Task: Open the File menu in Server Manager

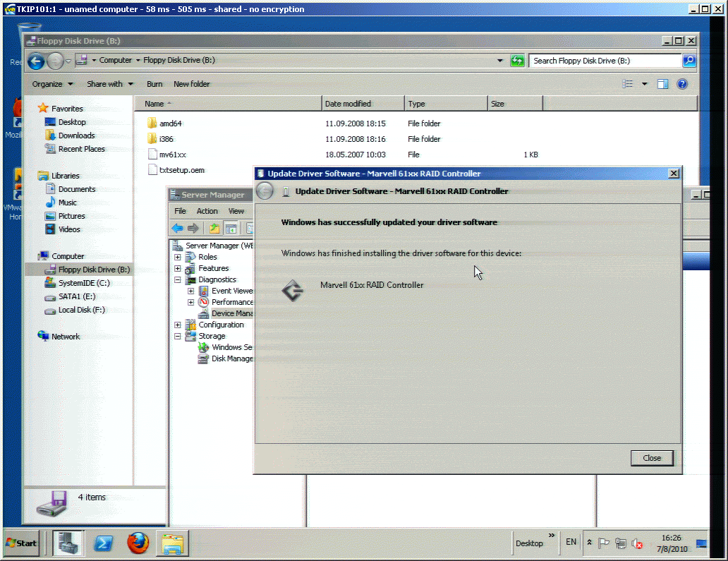Action: click(180, 211)
